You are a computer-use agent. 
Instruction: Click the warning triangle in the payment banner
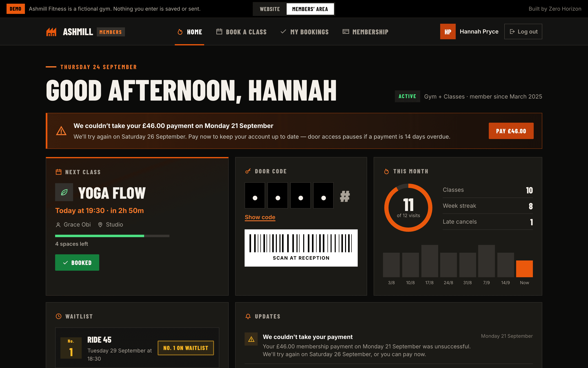point(61,131)
